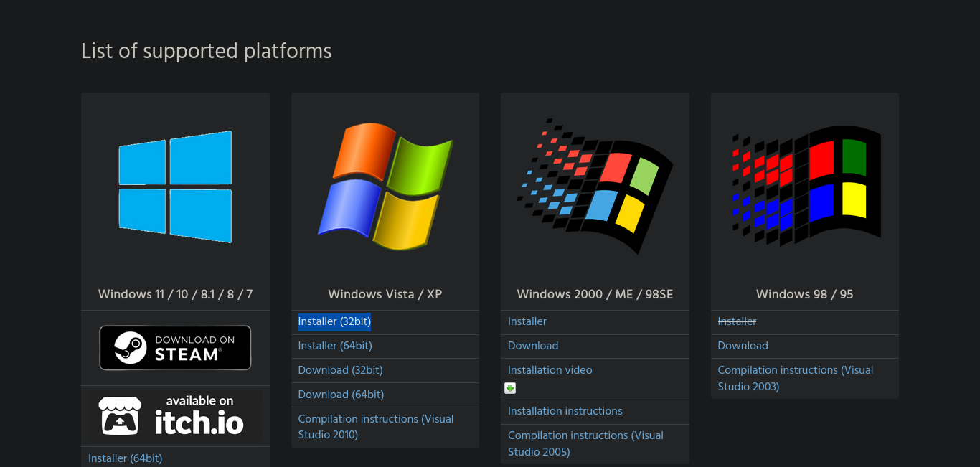
Task: Open Visual Studio 2010 compilation instructions
Action: pos(375,427)
